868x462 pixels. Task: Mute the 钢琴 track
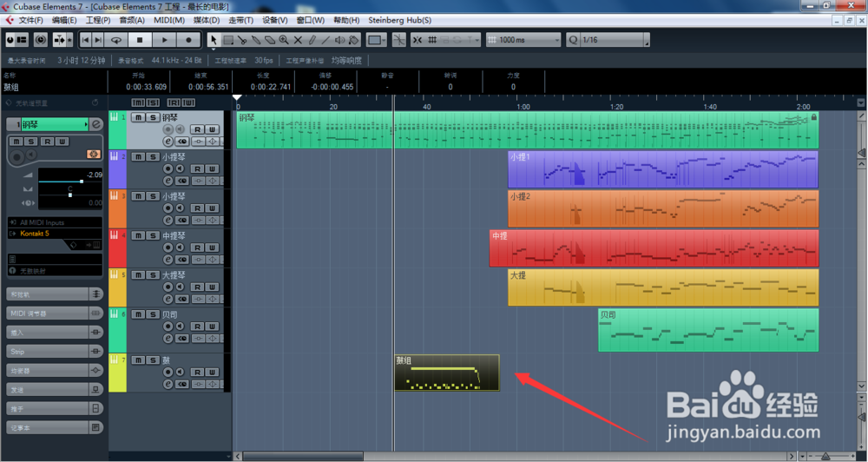click(138, 117)
